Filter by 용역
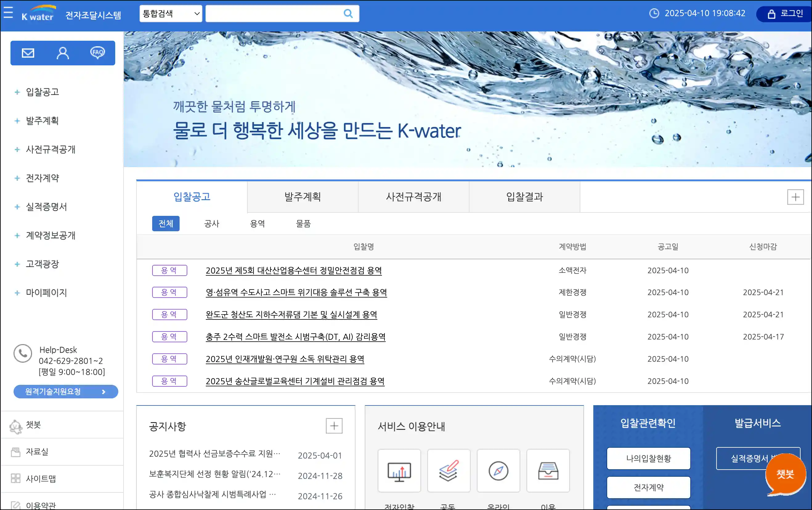The width and height of the screenshot is (812, 510). pos(258,223)
